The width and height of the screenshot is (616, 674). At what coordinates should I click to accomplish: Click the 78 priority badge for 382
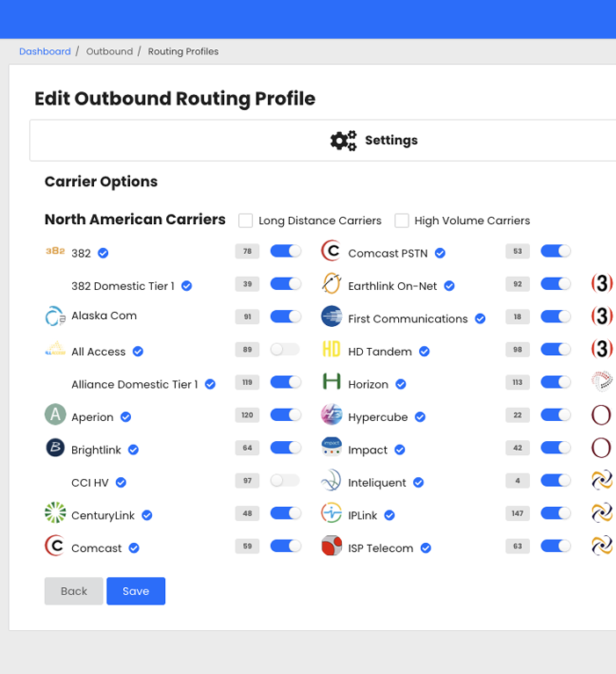247,251
